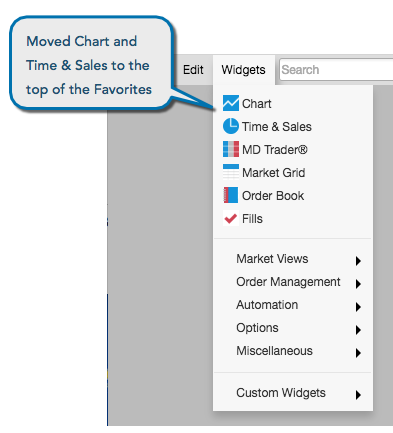Expand the Miscellaneous submenu arrow
The image size is (393, 433).
358,353
